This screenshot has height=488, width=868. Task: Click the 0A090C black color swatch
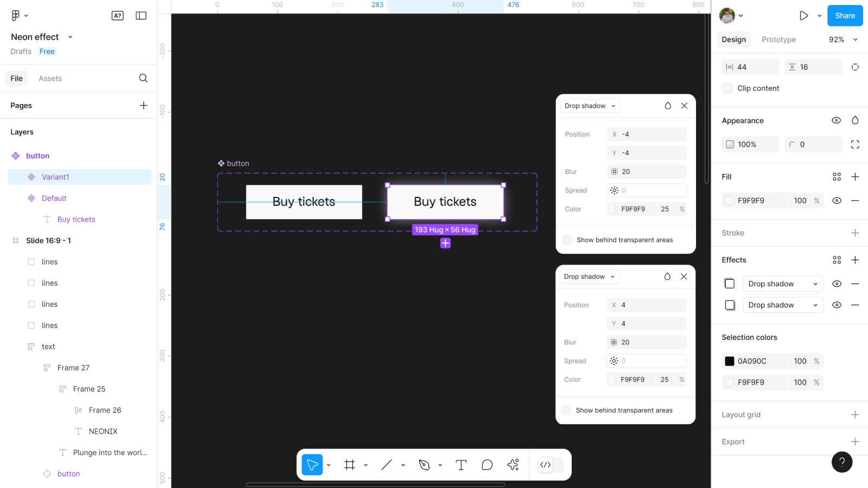tap(730, 361)
